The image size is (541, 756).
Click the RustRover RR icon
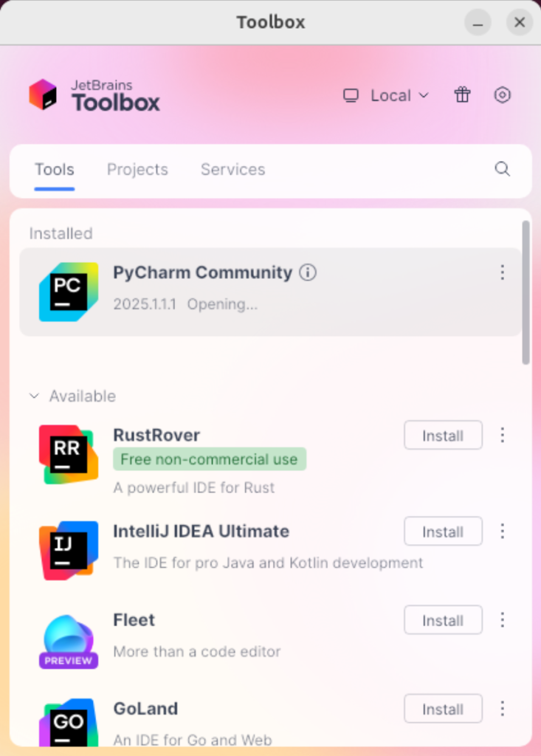point(69,454)
